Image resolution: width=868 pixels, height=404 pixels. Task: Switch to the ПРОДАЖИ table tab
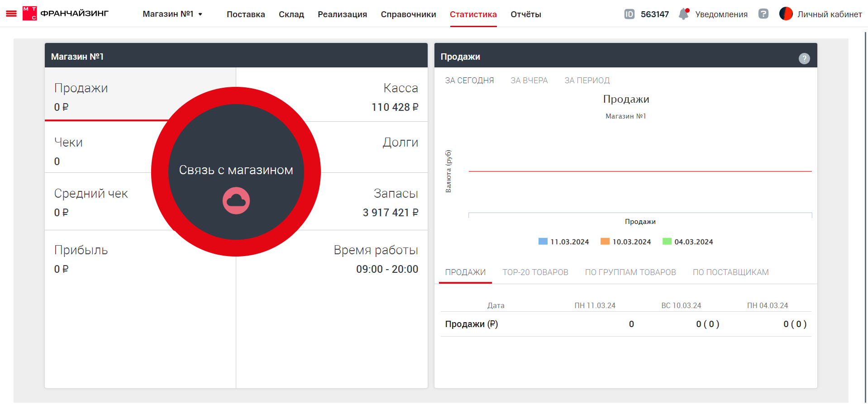[465, 272]
